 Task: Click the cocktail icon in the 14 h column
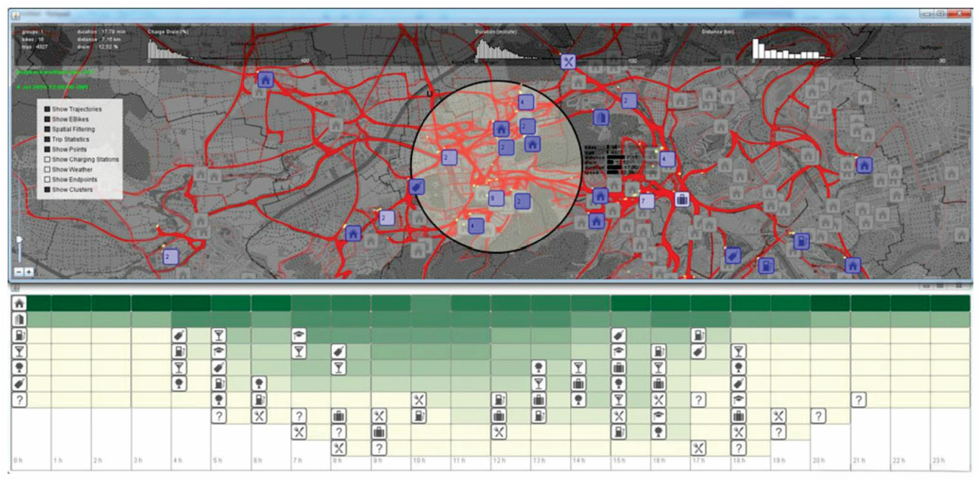point(578,367)
